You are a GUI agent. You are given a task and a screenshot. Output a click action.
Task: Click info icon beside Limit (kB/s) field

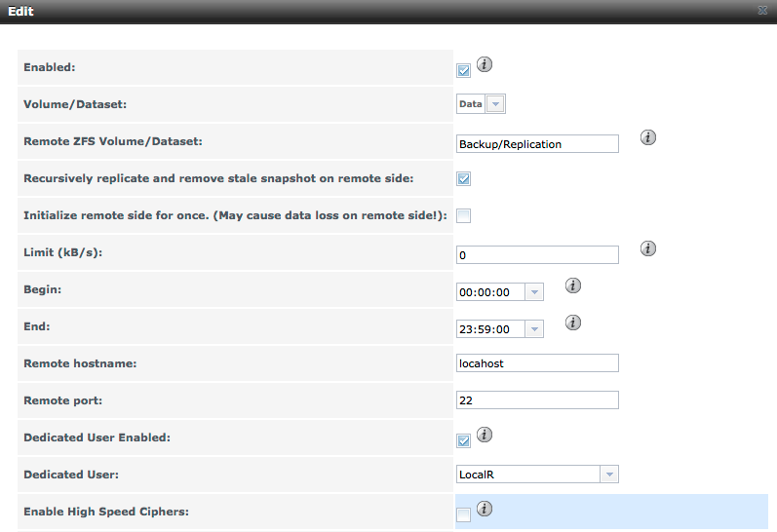click(x=647, y=248)
